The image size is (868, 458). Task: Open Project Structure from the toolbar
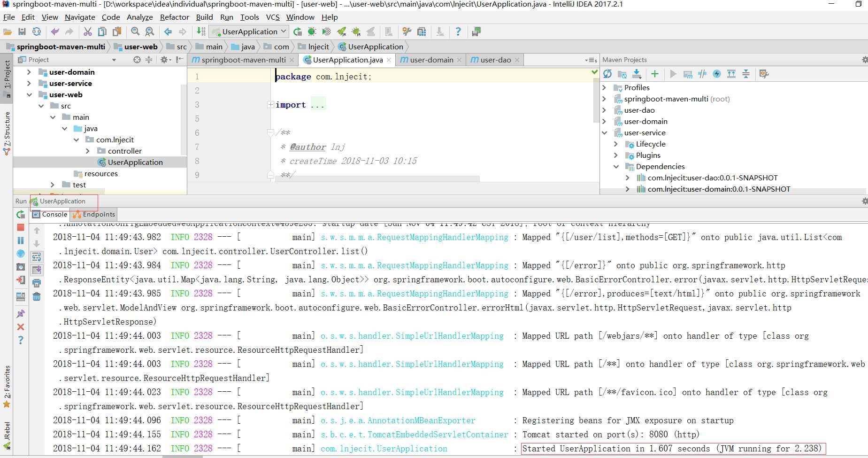click(x=422, y=31)
